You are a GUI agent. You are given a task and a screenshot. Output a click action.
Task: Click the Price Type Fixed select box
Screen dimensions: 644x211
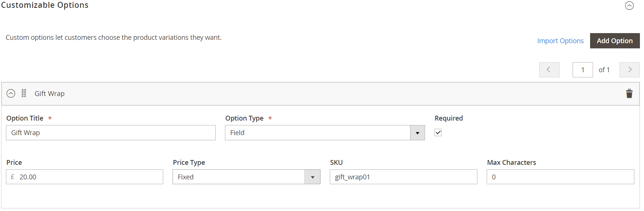click(239, 177)
